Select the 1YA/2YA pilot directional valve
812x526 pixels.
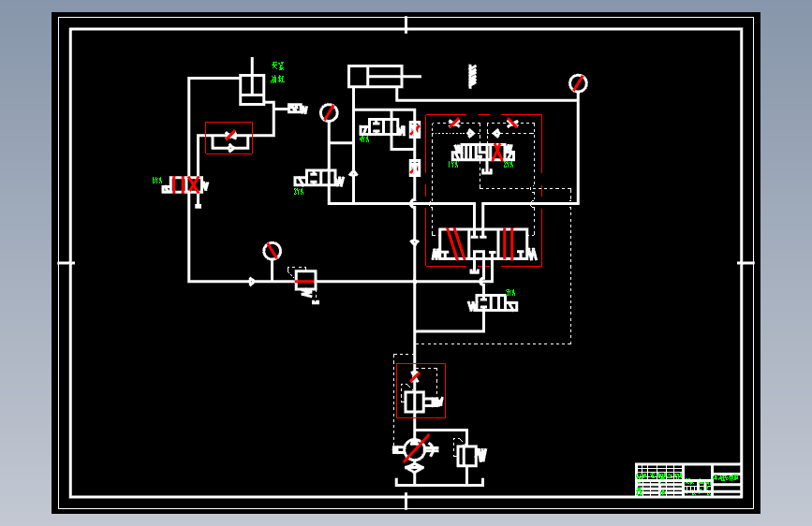point(483,153)
